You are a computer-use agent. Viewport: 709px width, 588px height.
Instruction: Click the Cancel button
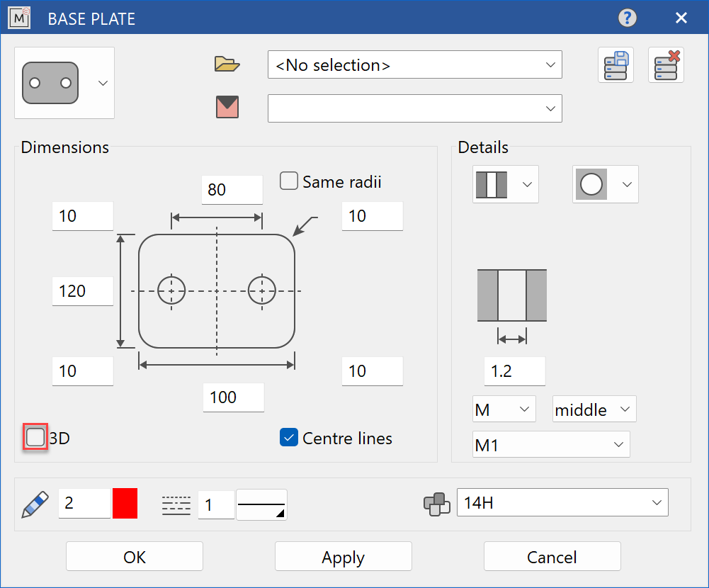point(552,556)
